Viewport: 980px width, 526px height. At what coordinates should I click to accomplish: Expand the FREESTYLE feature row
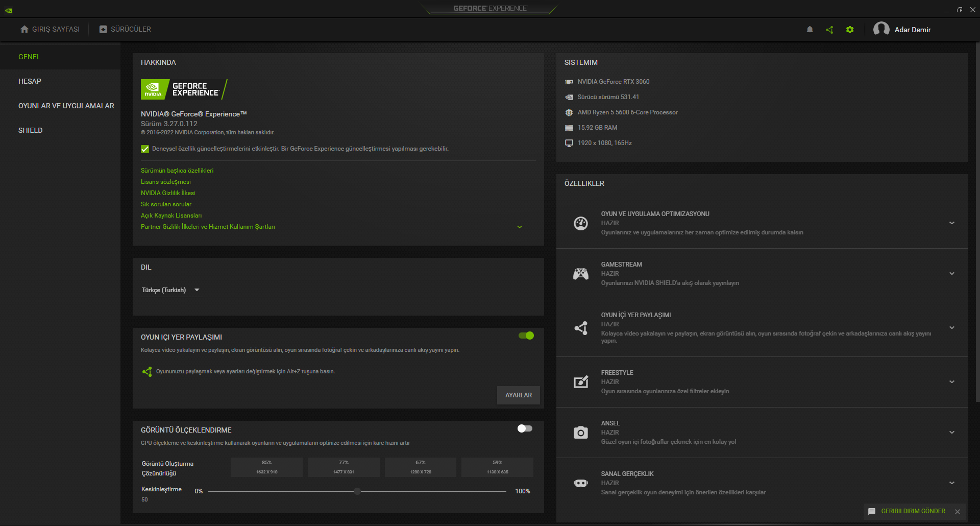click(x=952, y=382)
